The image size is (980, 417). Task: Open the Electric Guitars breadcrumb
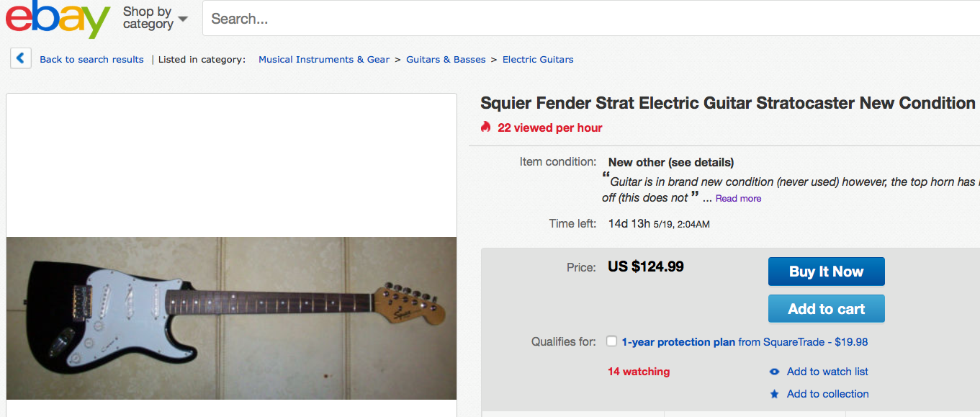(538, 60)
